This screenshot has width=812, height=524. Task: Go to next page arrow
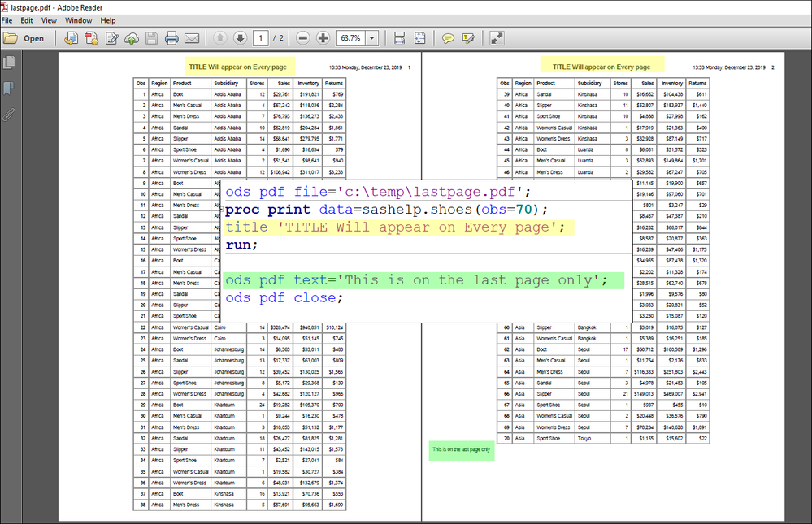pos(240,38)
